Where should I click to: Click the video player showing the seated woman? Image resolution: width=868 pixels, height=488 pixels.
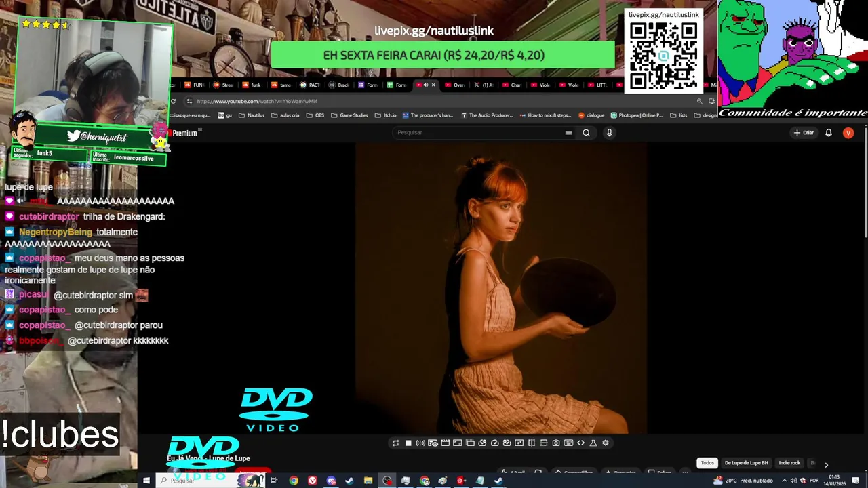[x=501, y=288]
